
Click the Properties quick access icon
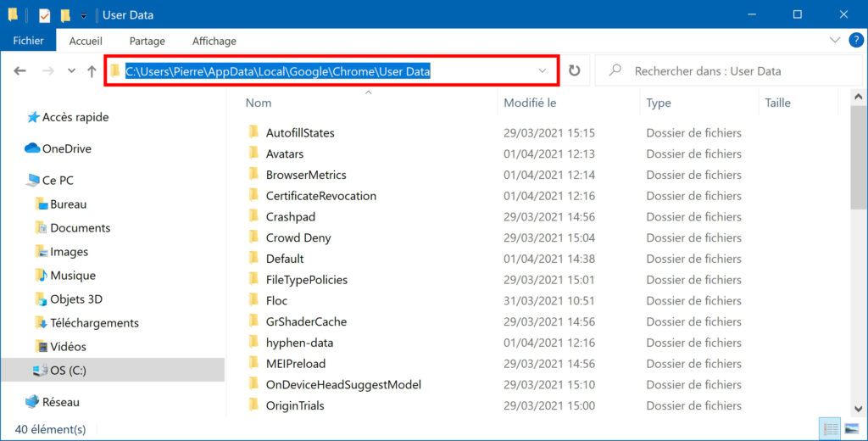click(44, 15)
